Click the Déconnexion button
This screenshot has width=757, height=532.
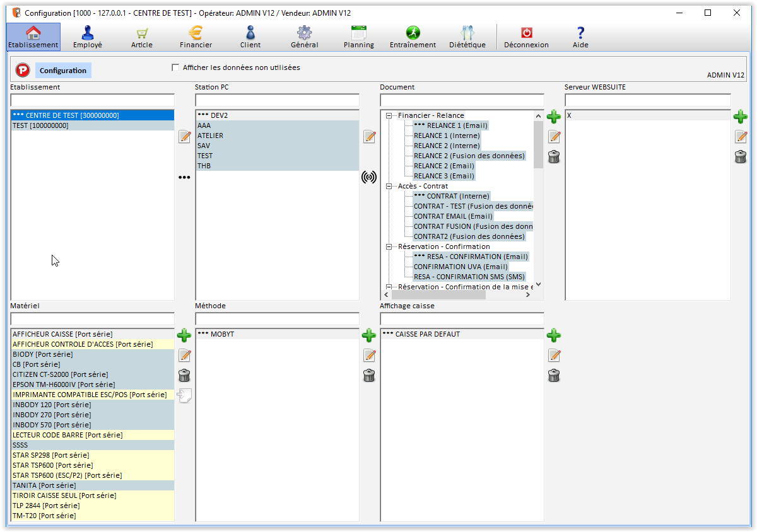click(526, 37)
